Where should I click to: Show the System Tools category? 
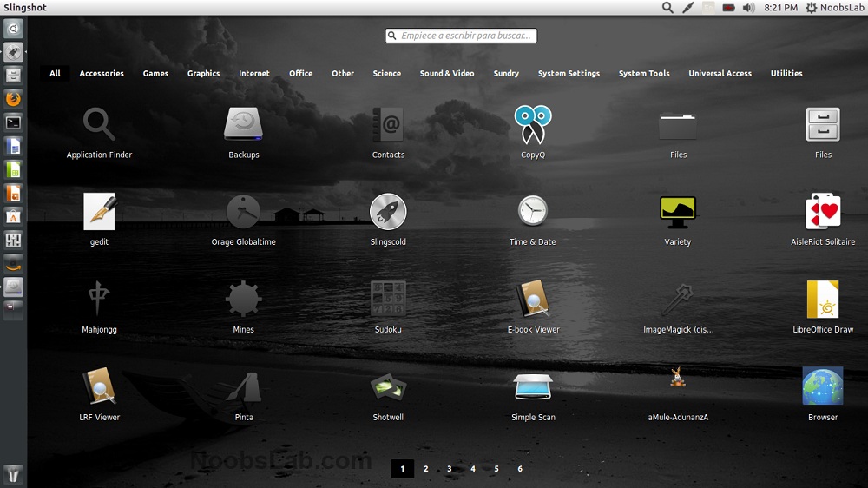[x=644, y=73]
